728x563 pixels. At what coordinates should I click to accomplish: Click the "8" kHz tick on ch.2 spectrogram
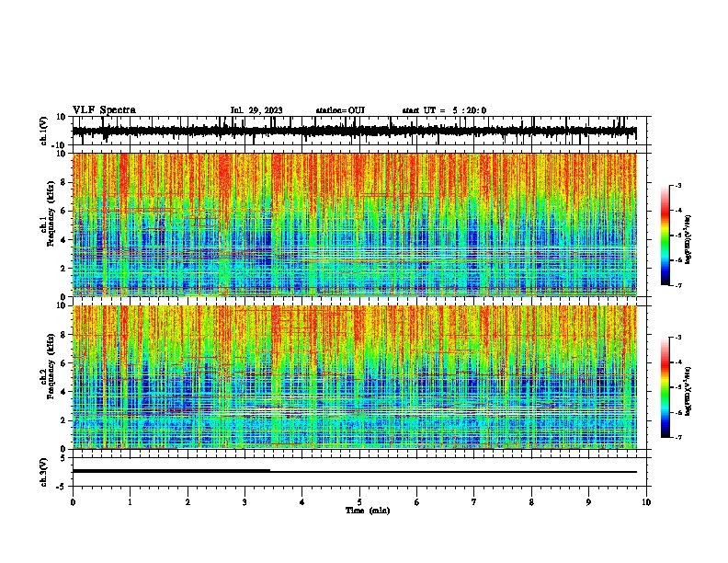pyautogui.click(x=63, y=335)
